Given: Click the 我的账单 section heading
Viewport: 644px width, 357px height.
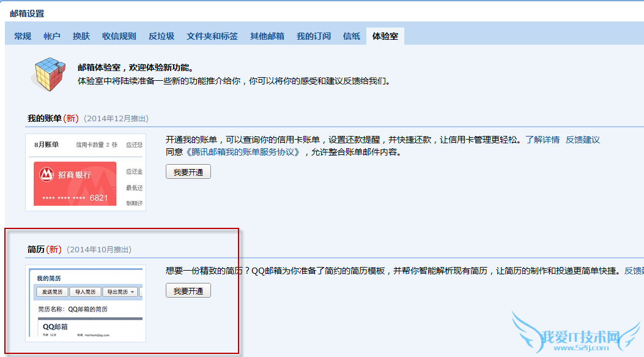Looking at the screenshot, I should pyautogui.click(x=45, y=118).
